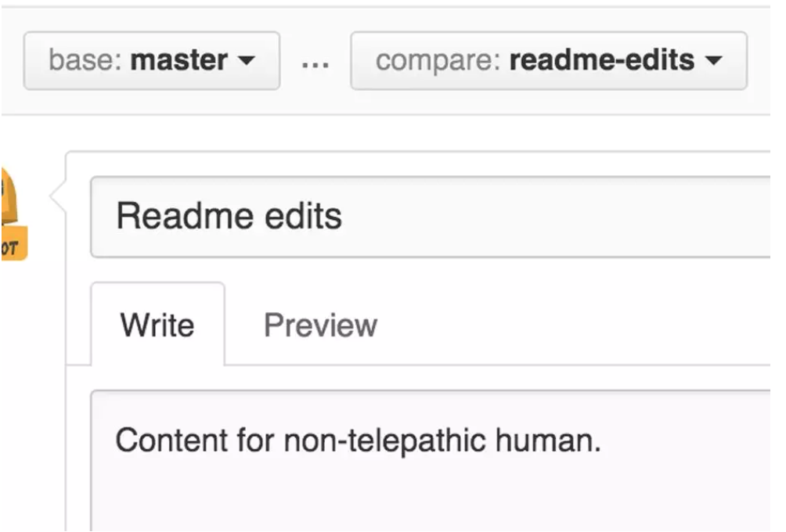Viewport: 786px width, 532px height.
Task: Click the "base:" label in branch selector
Action: 85,61
